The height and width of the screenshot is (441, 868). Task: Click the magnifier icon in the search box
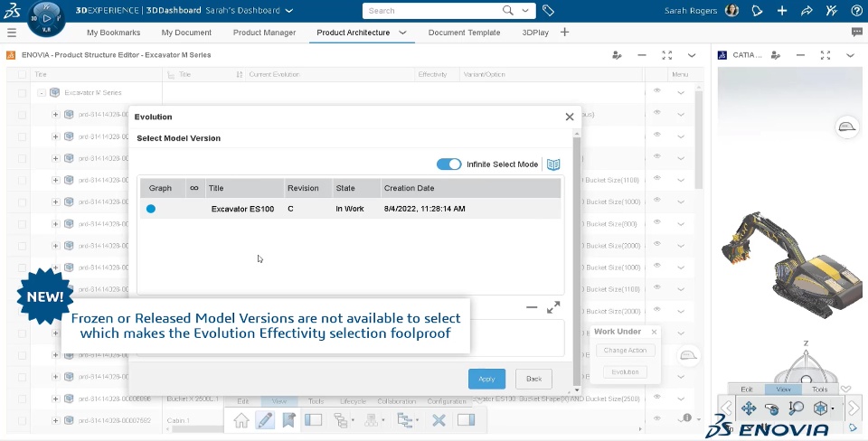point(507,11)
